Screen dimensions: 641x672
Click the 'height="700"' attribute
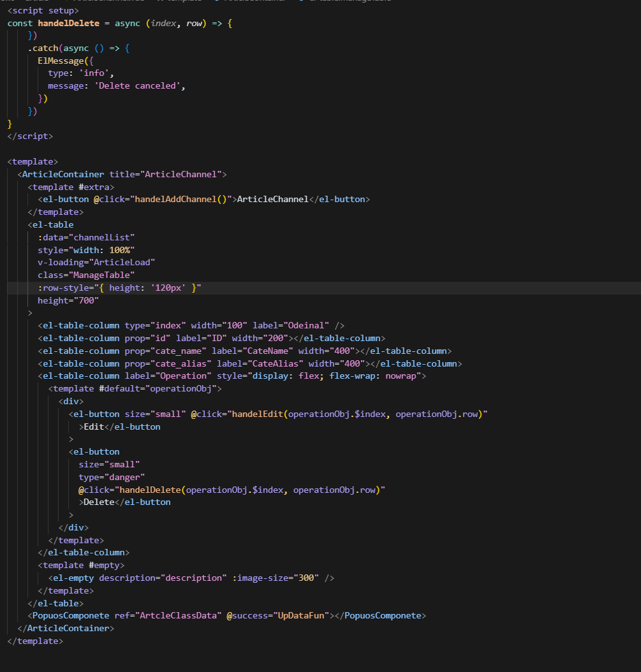(68, 300)
